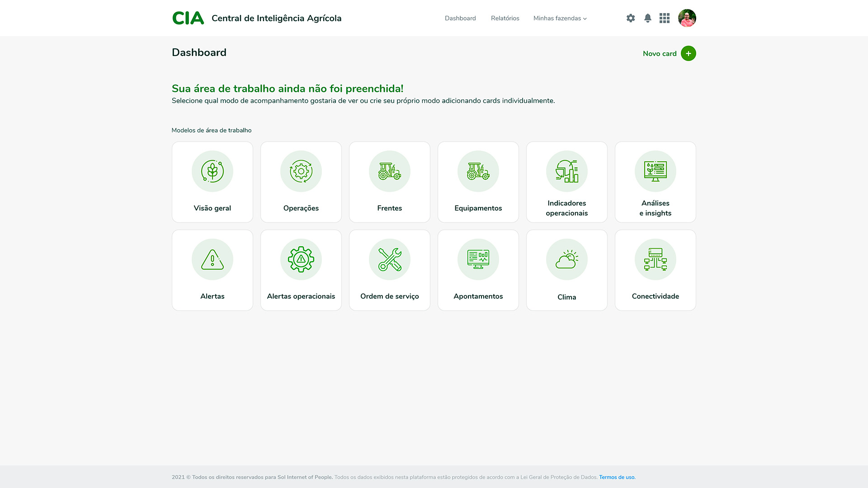Image resolution: width=868 pixels, height=488 pixels.
Task: Select the Frentes tractor icon
Action: click(x=389, y=171)
